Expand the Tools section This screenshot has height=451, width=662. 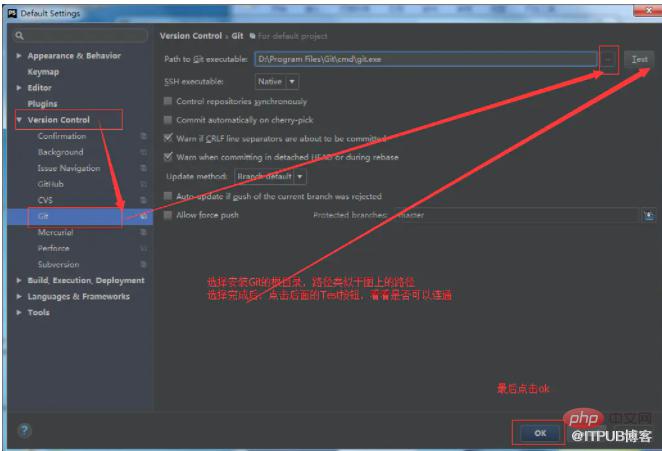19,312
